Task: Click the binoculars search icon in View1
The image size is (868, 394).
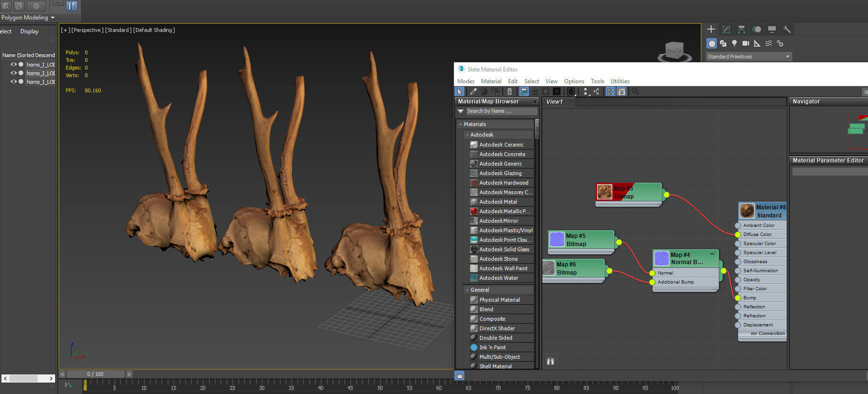Action: click(x=550, y=361)
